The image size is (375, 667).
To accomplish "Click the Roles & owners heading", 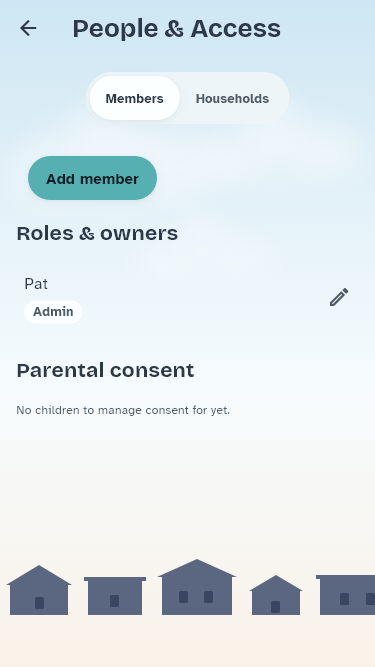I will coord(97,233).
